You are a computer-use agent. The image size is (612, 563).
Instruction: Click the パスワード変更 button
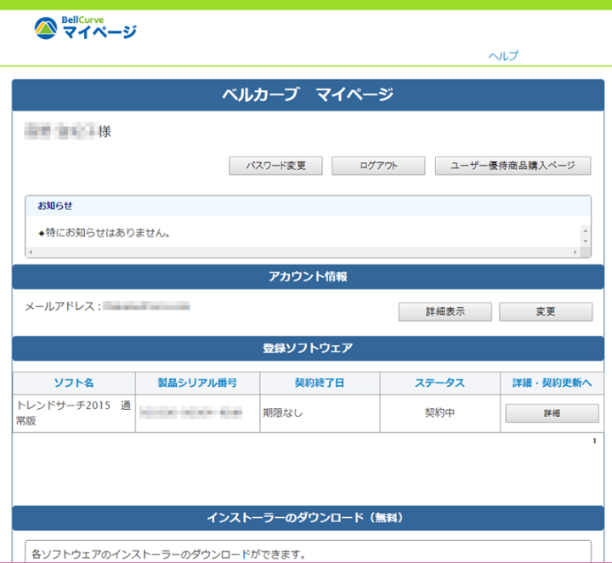pyautogui.click(x=276, y=166)
